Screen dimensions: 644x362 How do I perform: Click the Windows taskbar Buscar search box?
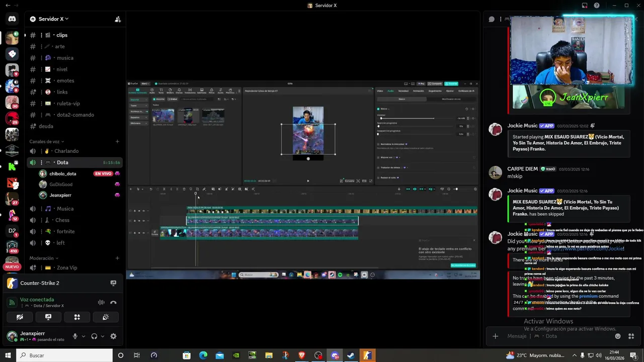64,355
